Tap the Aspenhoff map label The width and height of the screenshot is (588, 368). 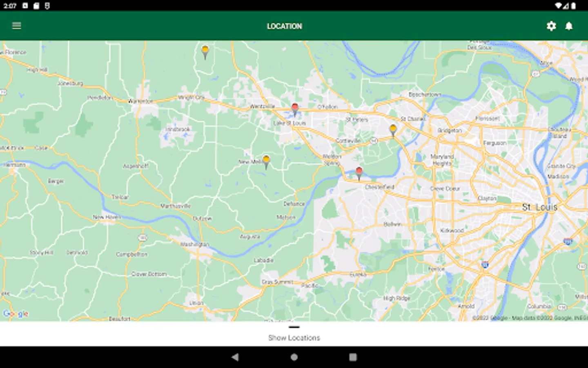[136, 166]
